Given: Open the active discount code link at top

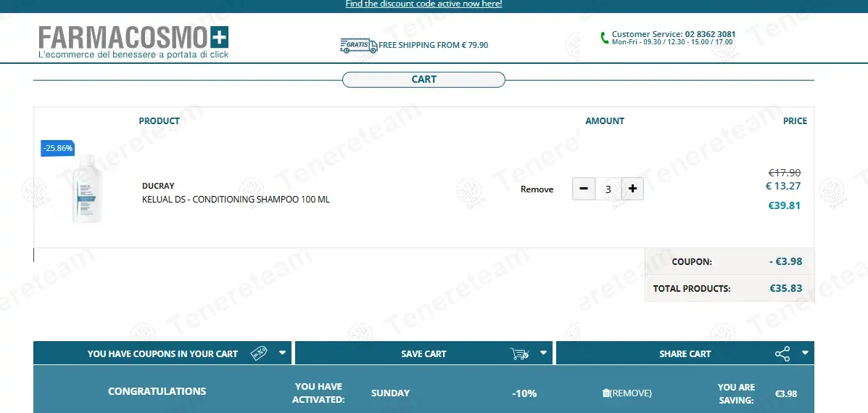Looking at the screenshot, I should pyautogui.click(x=423, y=4).
